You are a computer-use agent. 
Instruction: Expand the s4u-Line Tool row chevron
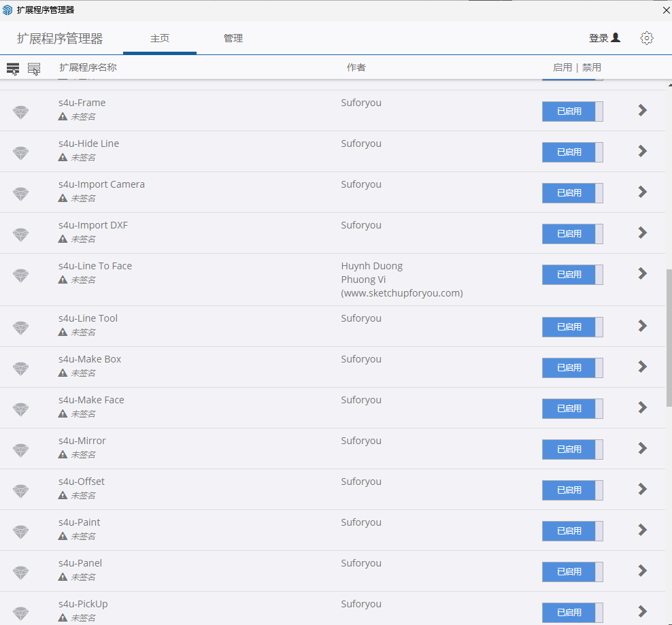point(642,326)
